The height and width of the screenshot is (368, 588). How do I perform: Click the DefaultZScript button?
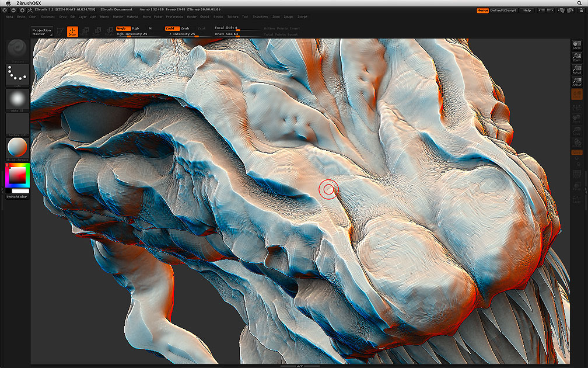503,11
